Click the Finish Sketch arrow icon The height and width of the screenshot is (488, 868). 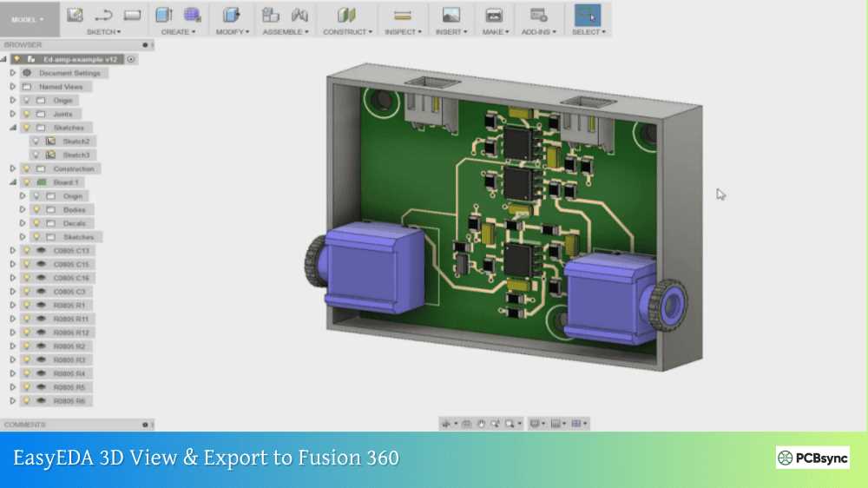(x=103, y=15)
